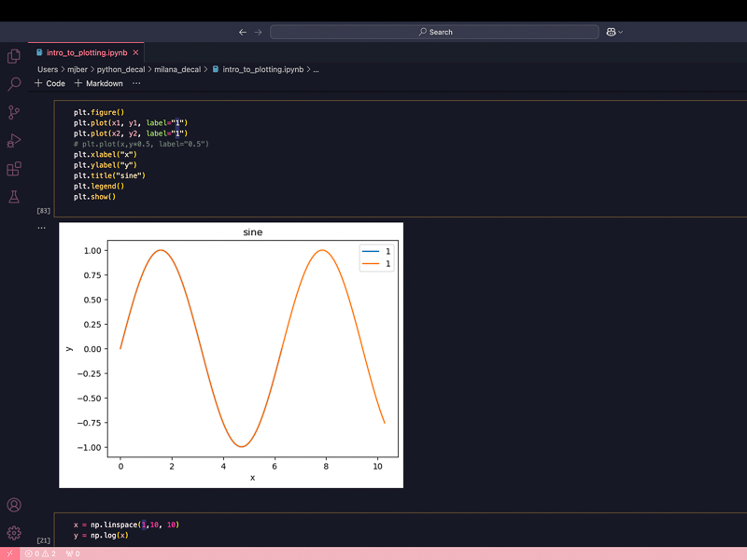Open the Search view in activity bar
Image resolution: width=747 pixels, height=560 pixels.
tap(14, 84)
